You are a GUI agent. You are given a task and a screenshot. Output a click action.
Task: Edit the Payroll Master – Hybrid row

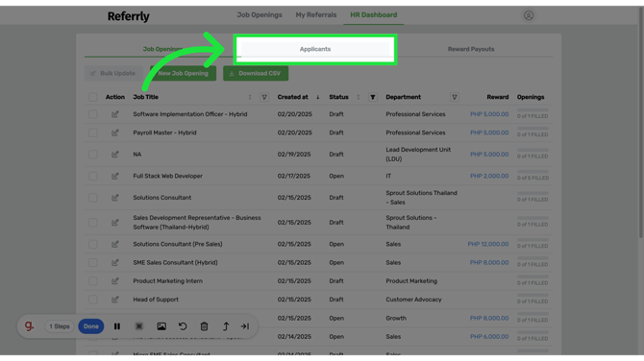[115, 132]
